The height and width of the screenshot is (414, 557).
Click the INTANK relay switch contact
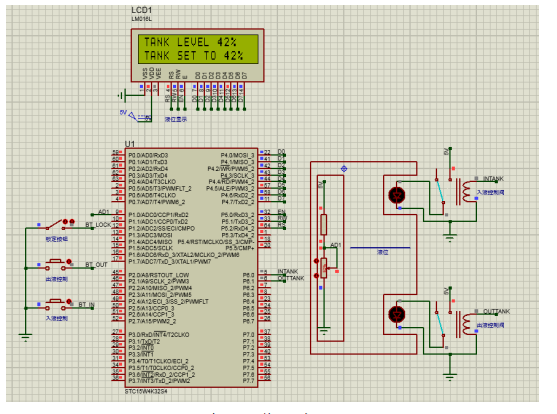[440, 191]
